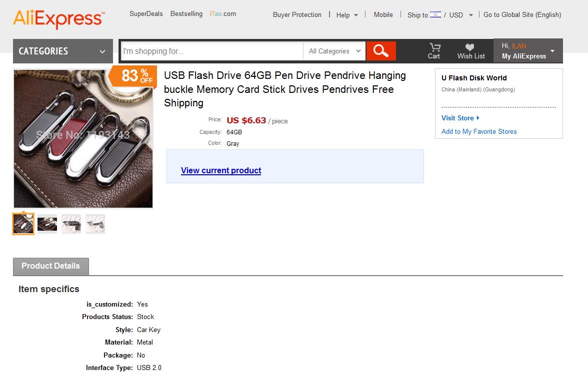This screenshot has width=588, height=376.
Task: Click the View current product link
Action: point(221,170)
